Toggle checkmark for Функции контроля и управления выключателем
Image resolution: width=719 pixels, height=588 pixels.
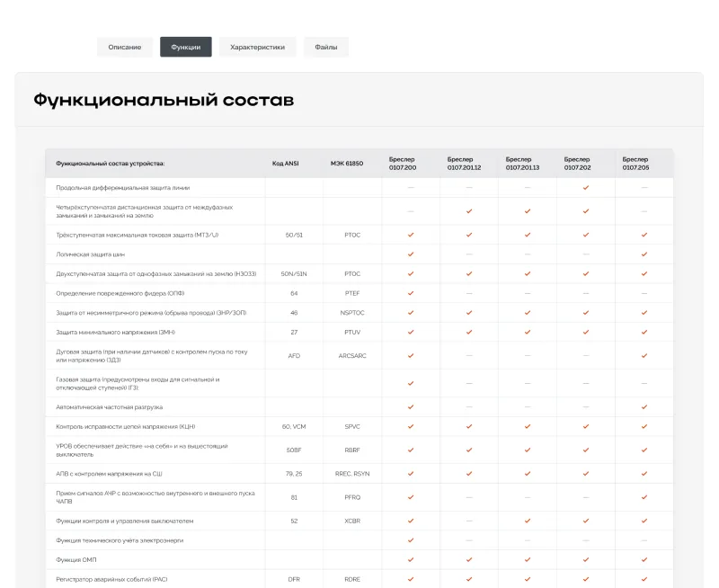(x=409, y=519)
